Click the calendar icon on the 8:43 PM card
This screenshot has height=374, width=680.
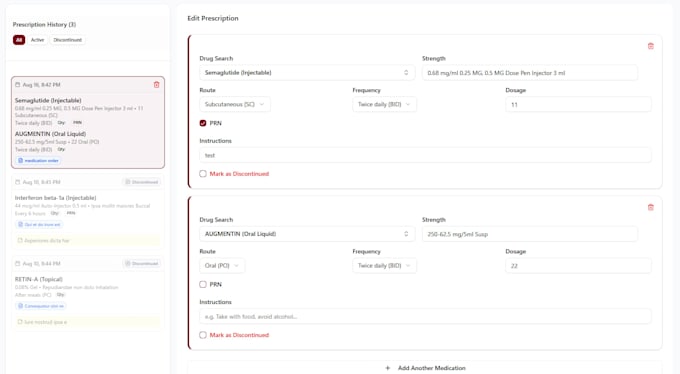18,182
